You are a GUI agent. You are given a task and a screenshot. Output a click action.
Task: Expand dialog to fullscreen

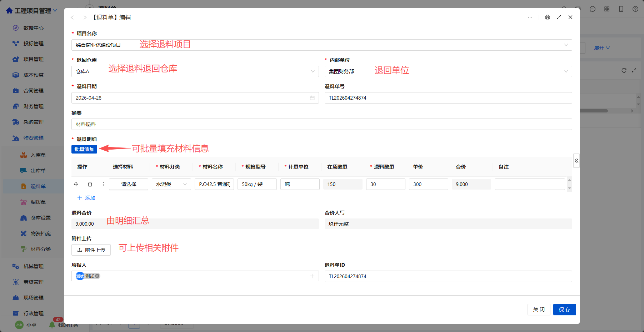point(559,17)
